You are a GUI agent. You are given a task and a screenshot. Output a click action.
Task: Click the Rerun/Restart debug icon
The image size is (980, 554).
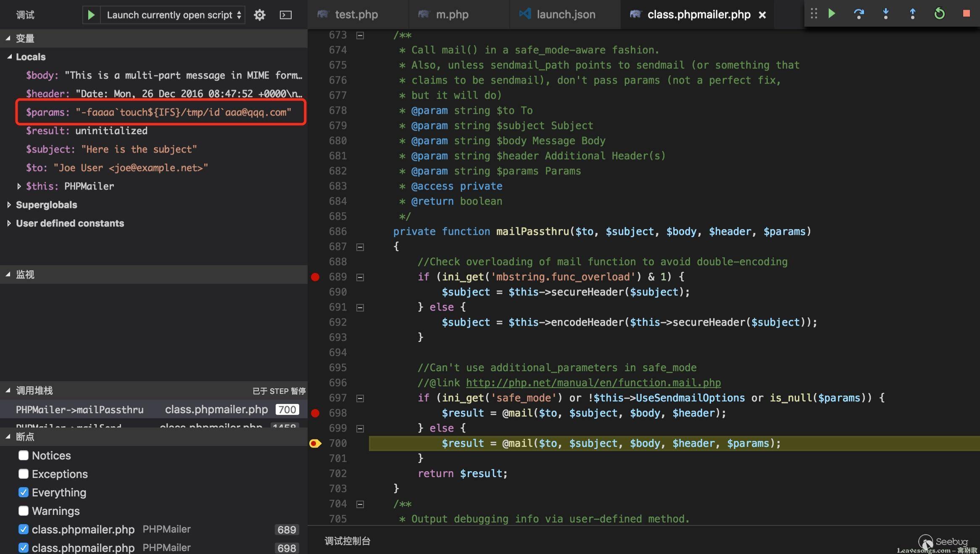(938, 13)
